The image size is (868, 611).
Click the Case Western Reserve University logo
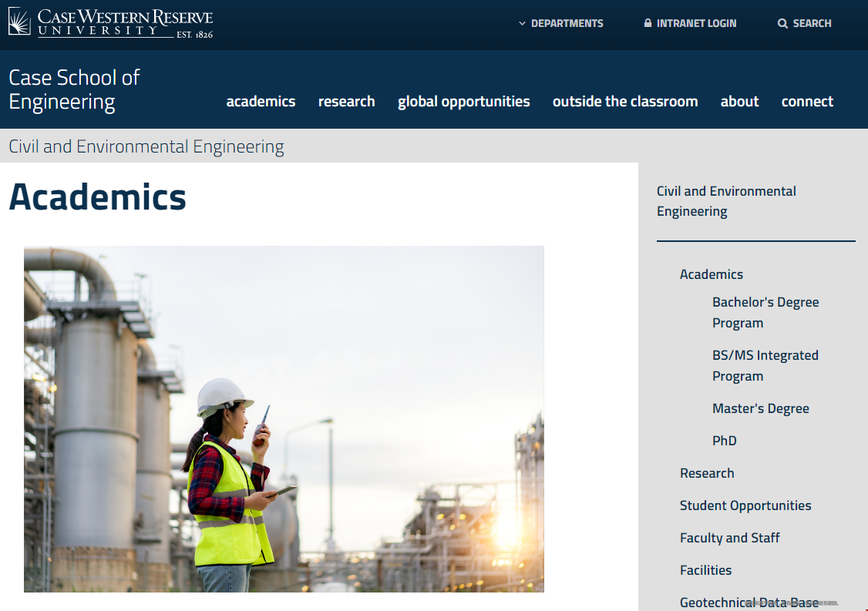tap(110, 22)
